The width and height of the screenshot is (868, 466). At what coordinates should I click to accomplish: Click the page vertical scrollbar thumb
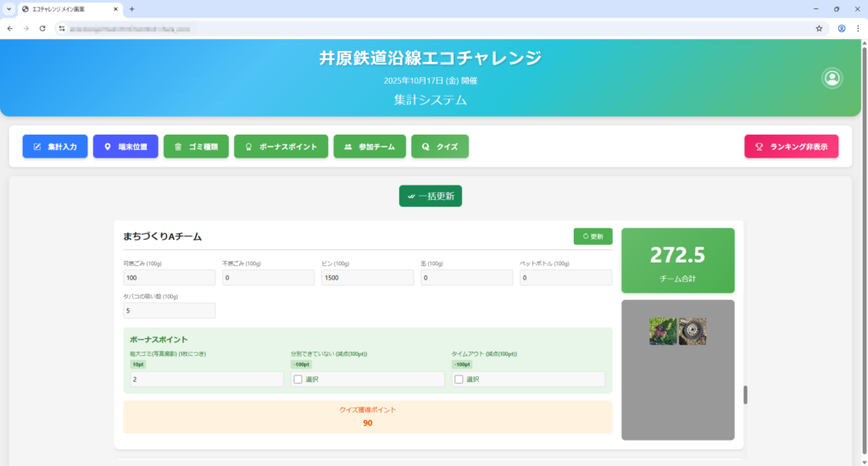click(x=746, y=395)
